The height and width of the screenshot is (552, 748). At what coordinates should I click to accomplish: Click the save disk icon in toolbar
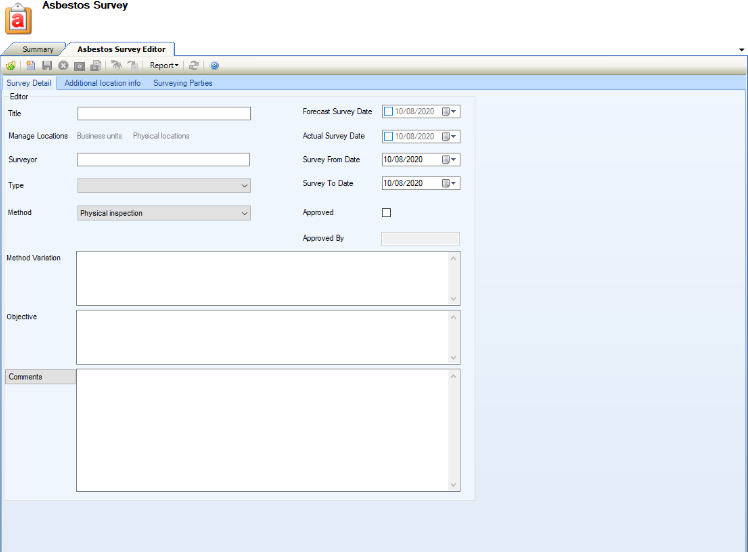(47, 66)
